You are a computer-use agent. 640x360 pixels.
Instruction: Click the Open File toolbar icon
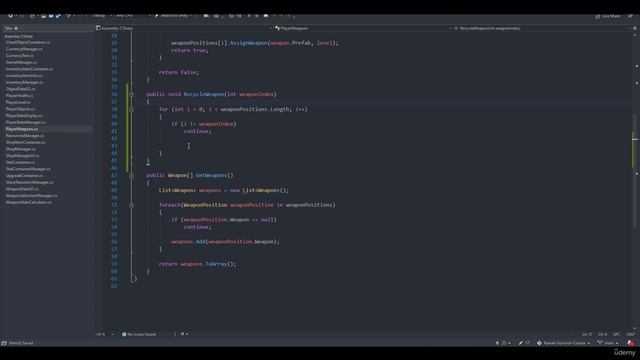tap(43, 16)
